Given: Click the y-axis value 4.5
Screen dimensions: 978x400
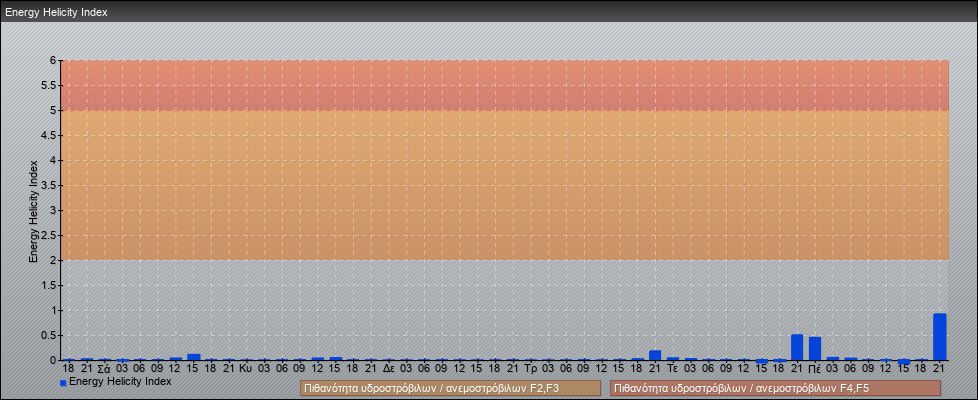Looking at the screenshot, I should click(49, 135).
